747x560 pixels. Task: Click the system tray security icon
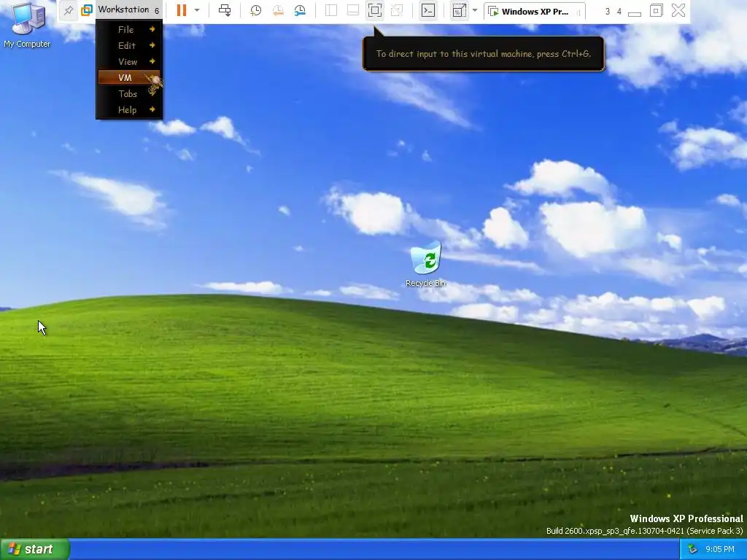(x=692, y=550)
